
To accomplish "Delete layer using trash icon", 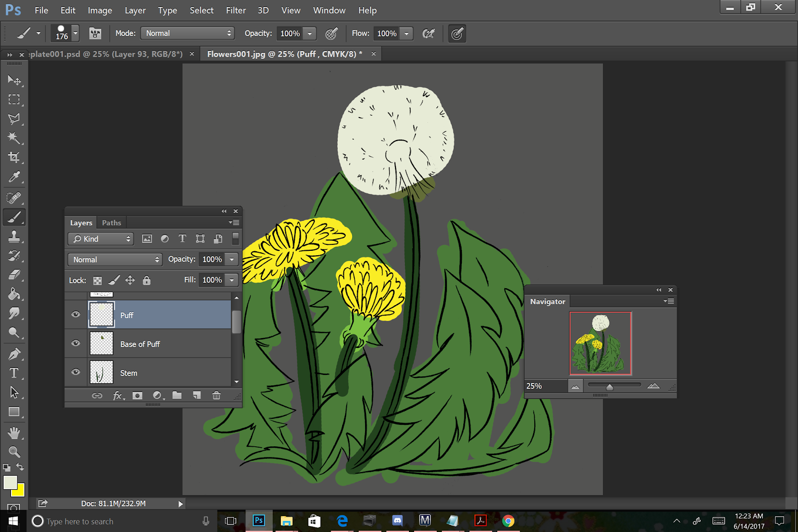I will pos(216,395).
